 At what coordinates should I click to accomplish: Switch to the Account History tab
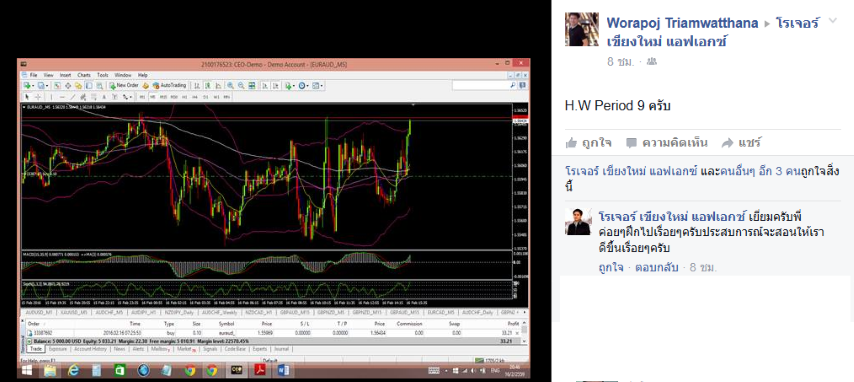[90, 349]
